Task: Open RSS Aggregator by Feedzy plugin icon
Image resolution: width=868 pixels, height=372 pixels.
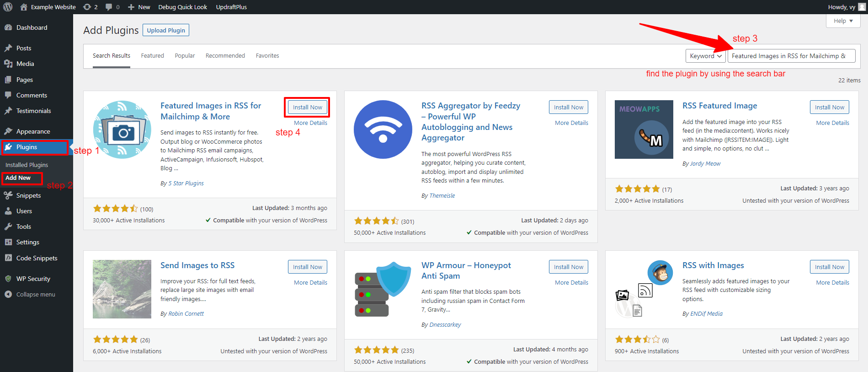Action: tap(383, 129)
